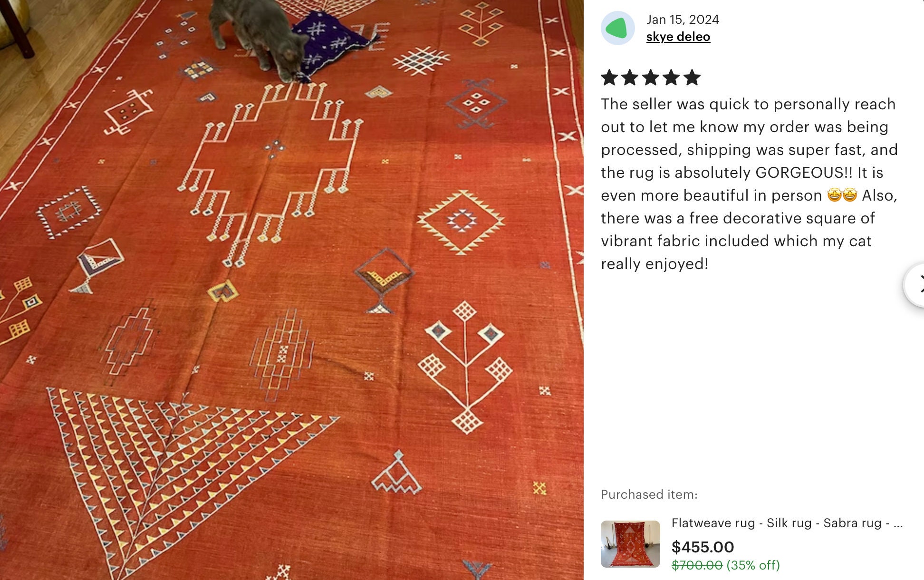Viewport: 924px width, 580px height.
Task: Open the purchased rug thumbnail image
Action: pyautogui.click(x=630, y=544)
